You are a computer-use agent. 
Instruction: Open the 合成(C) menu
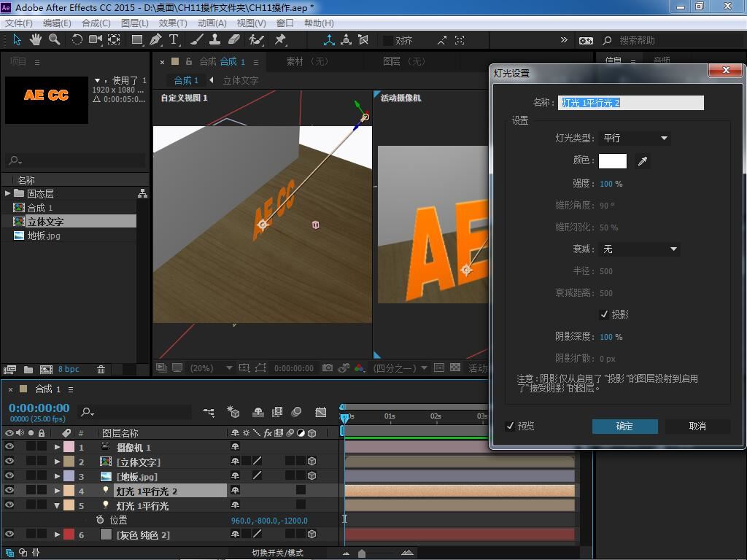click(x=96, y=23)
